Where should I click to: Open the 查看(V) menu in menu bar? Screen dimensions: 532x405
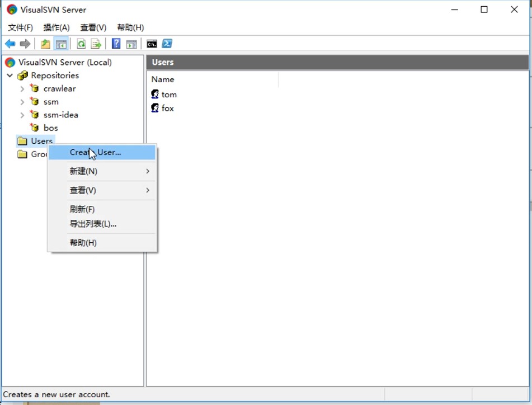click(93, 27)
